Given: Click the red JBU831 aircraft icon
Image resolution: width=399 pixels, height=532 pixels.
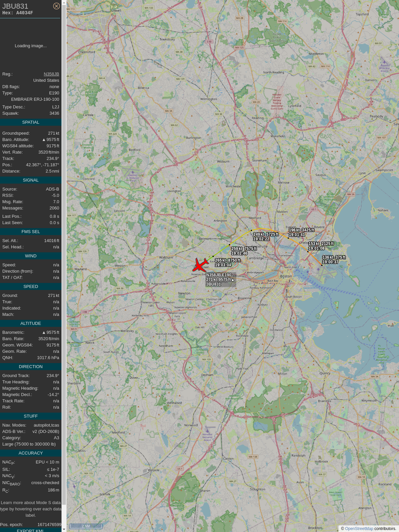Looking at the screenshot, I should tap(200, 265).
